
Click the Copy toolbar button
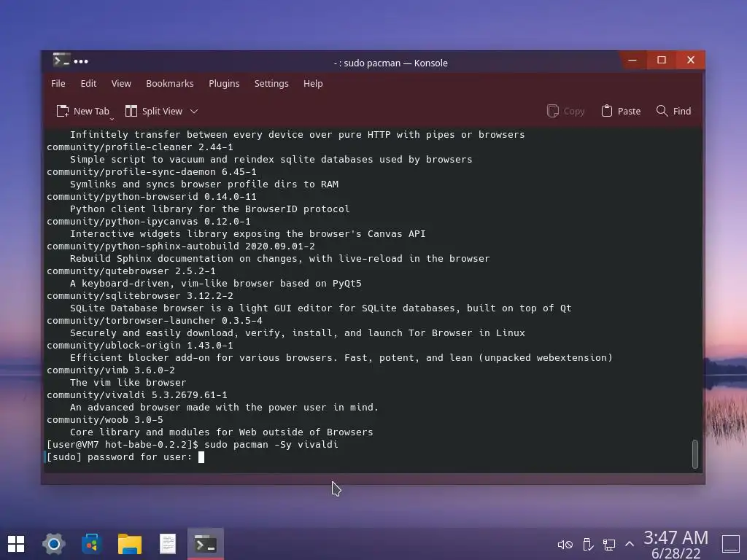(x=565, y=111)
